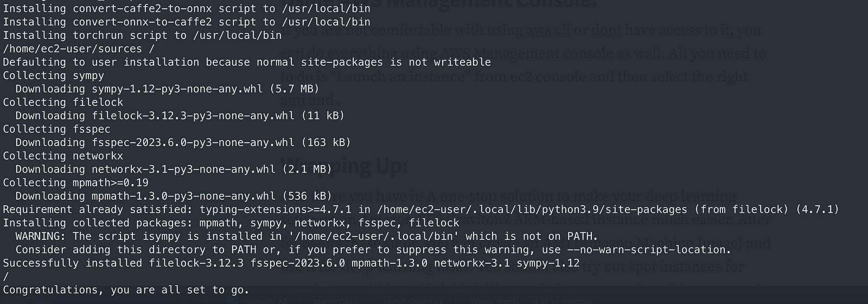Jump to previous find match arrow

click(183, 300)
